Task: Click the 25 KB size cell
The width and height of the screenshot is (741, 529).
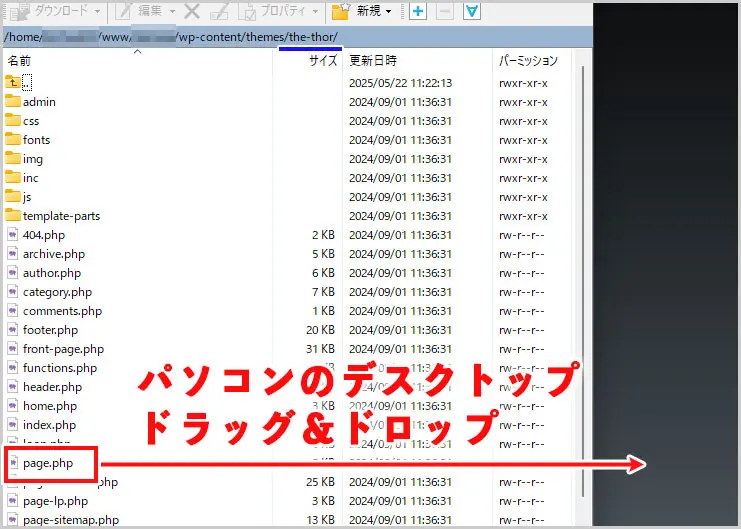Action: pos(320,482)
